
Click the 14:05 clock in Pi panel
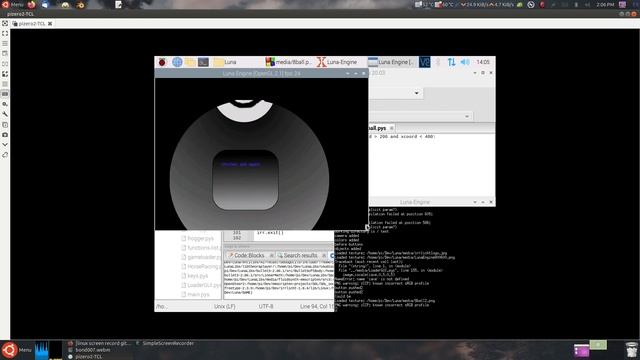pyautogui.click(x=483, y=62)
